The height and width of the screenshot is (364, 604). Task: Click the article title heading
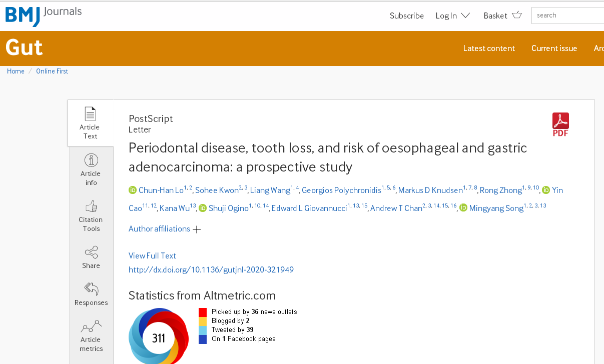(x=328, y=157)
